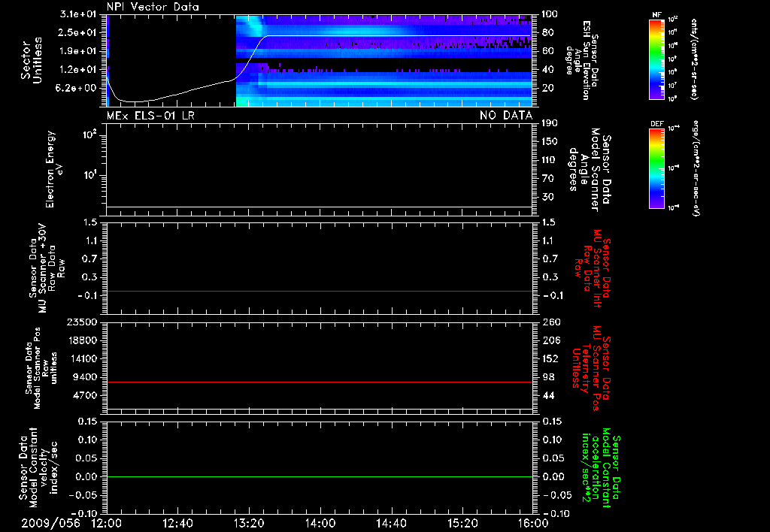The image size is (770, 532).
Task: Click the "150" scanner angle tick value
Action: point(550,141)
